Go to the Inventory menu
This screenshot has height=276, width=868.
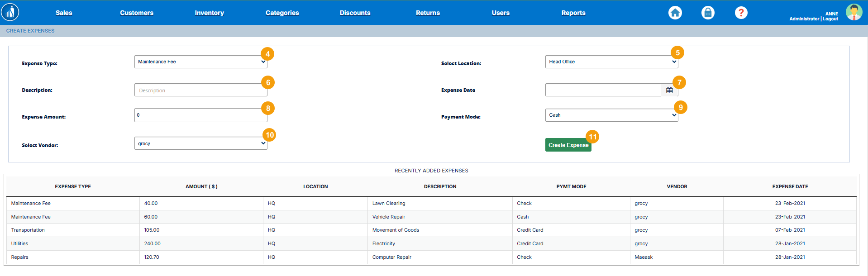(x=209, y=13)
